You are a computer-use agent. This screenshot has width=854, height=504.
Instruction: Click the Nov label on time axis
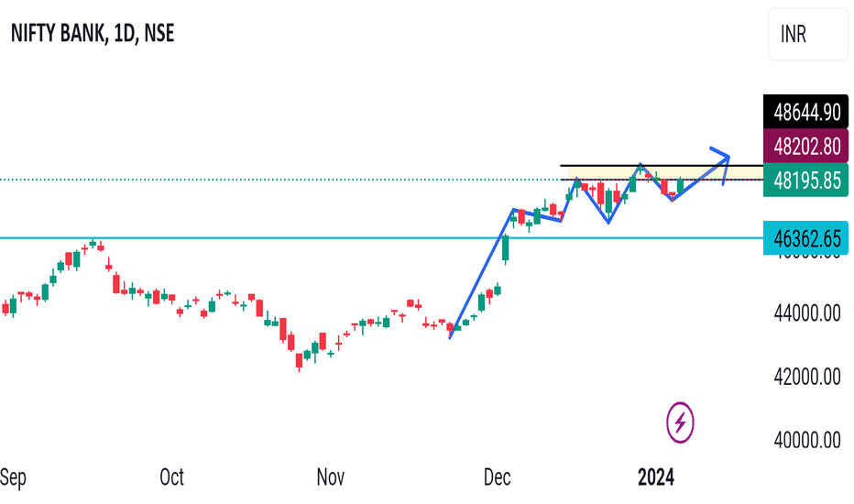(x=330, y=477)
